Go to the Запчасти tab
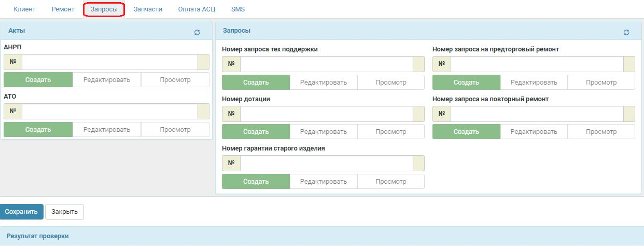The image size is (644, 246). tap(148, 9)
